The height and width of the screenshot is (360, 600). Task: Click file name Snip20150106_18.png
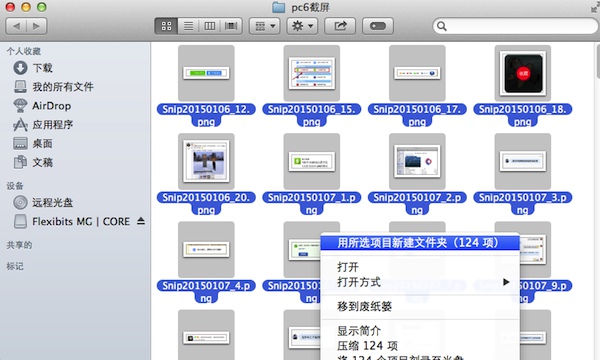523,115
